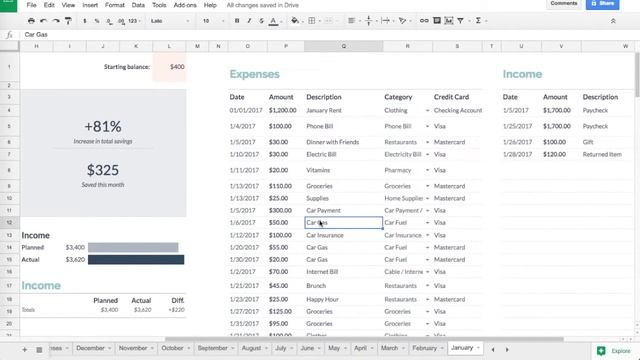This screenshot has width=640, height=360.
Task: Click the Filter funnel icon
Action: (460, 20)
